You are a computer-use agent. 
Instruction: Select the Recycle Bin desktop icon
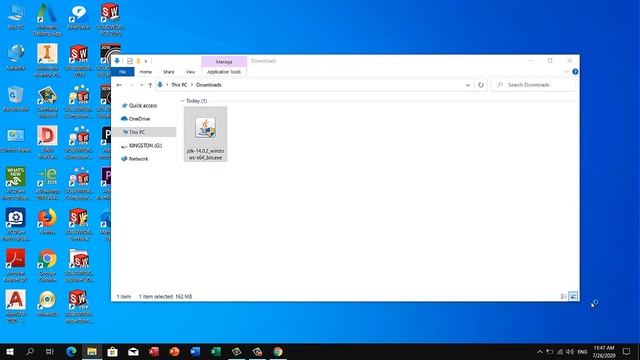(x=16, y=98)
